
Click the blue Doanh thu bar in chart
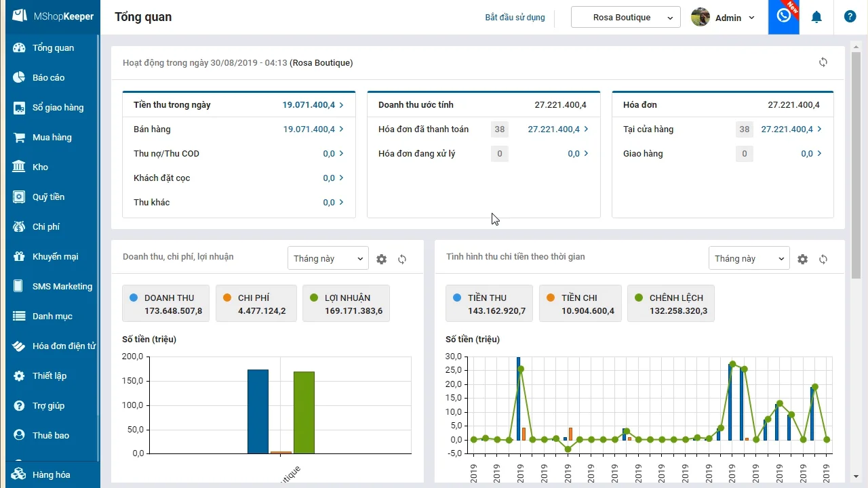258,411
